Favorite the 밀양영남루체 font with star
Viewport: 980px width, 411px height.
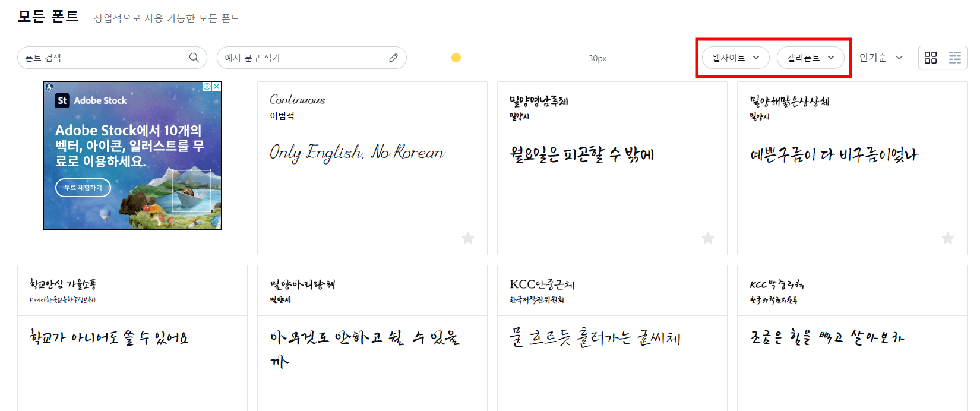[708, 238]
